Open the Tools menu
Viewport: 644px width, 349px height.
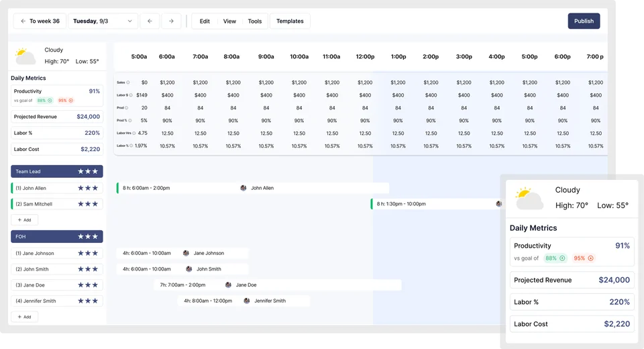coord(254,21)
